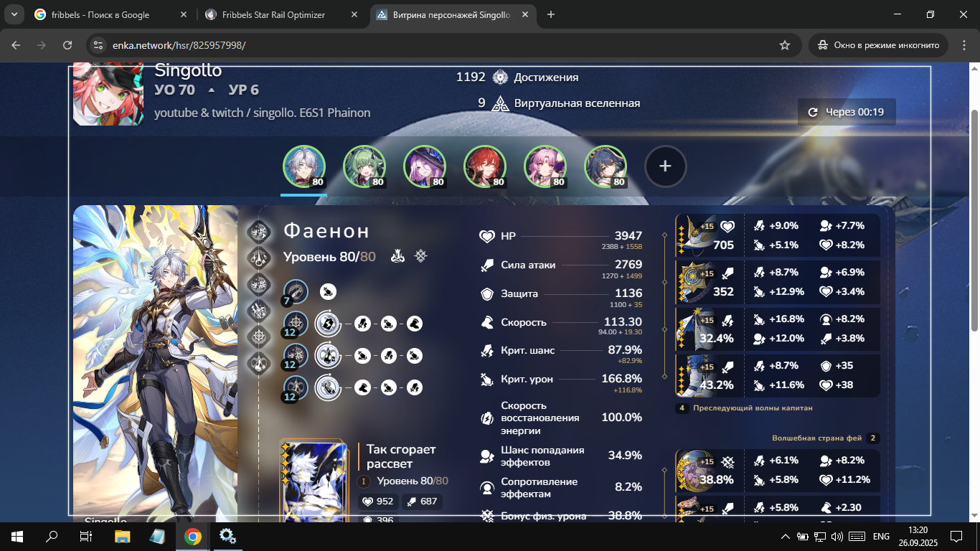Screen dimensions: 980x551
Task: Click the 'Виртуальная вселенная' icon
Action: point(500,103)
